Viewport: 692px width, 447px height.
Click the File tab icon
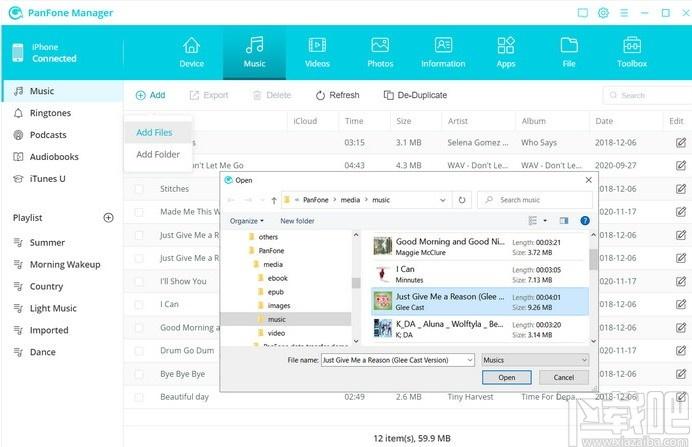(569, 45)
